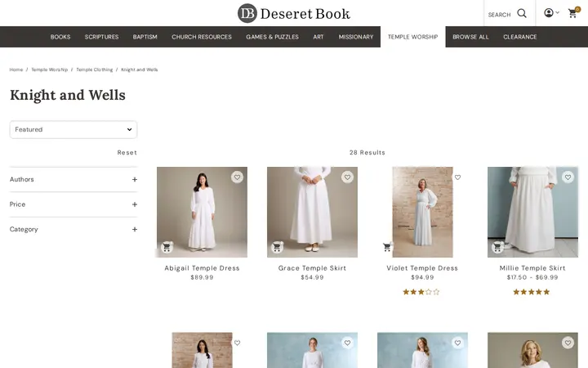Screen dimensions: 588x368
Task: Favorite the Violet Temple Dress heart icon
Action: [457, 177]
